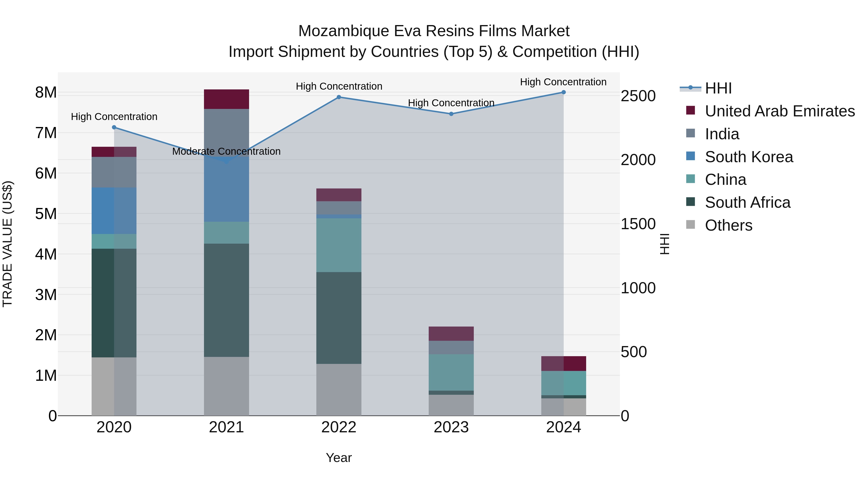Click the 'Moderate Concentration' annotation

(x=226, y=152)
